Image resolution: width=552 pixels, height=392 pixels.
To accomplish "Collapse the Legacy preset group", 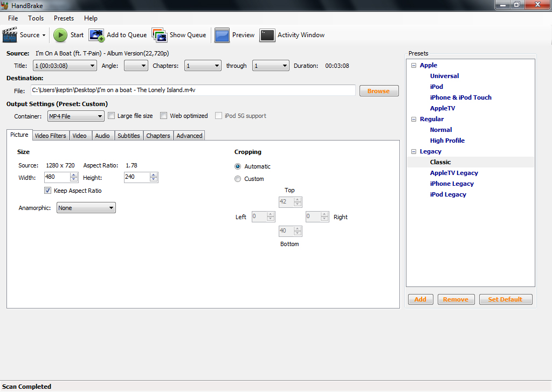I will pyautogui.click(x=413, y=151).
